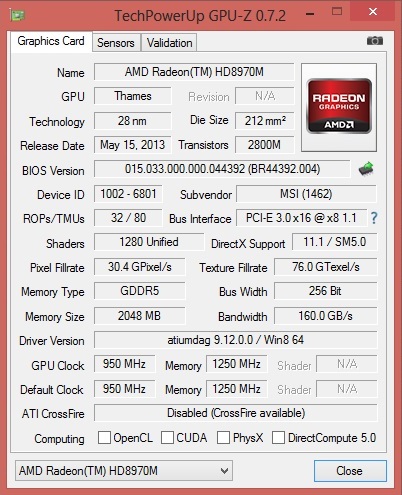The height and width of the screenshot is (495, 402).
Task: Close window using title bar X
Action: [373, 12]
